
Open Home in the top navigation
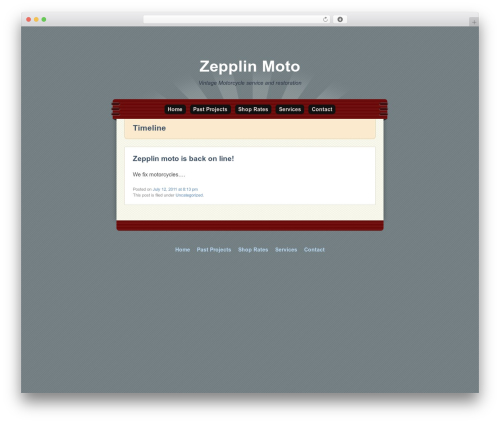click(x=175, y=109)
